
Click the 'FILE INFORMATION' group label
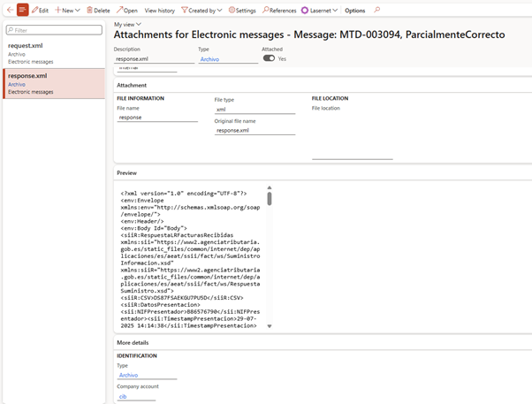click(x=141, y=98)
